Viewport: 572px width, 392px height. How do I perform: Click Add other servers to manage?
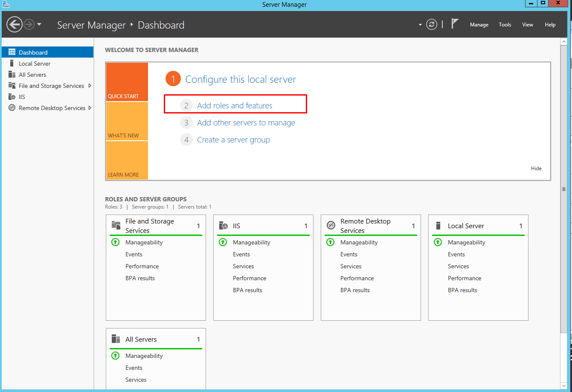246,123
